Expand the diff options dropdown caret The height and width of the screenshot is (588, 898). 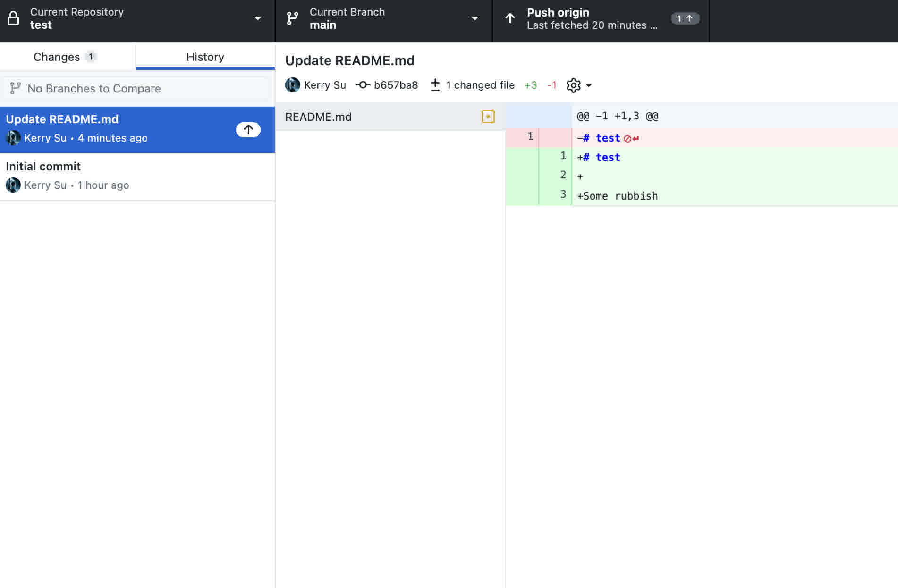tap(589, 85)
